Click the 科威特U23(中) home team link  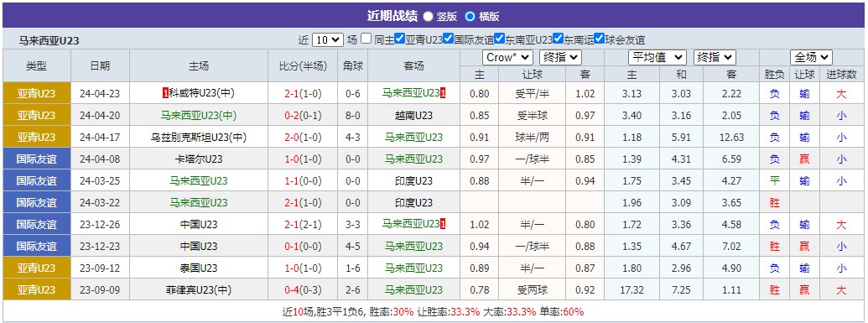[201, 93]
